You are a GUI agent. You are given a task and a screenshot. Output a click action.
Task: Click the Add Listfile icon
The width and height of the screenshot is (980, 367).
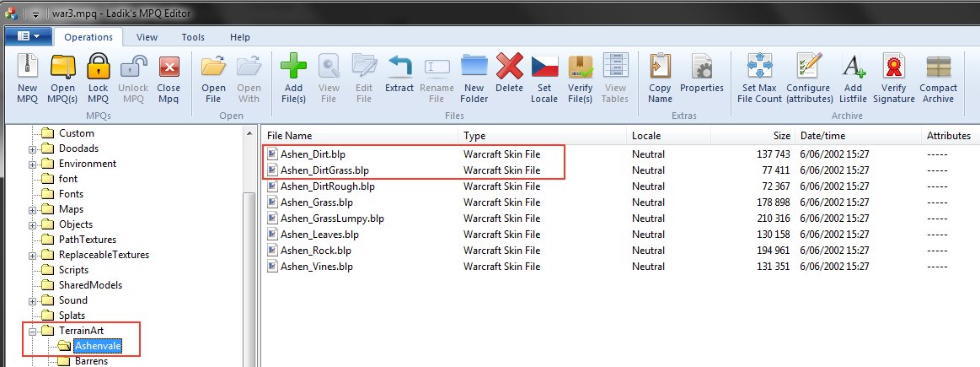click(853, 66)
